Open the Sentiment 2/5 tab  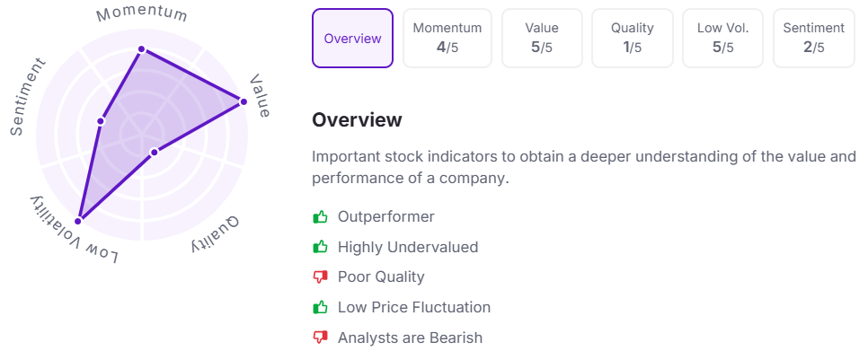tap(814, 38)
